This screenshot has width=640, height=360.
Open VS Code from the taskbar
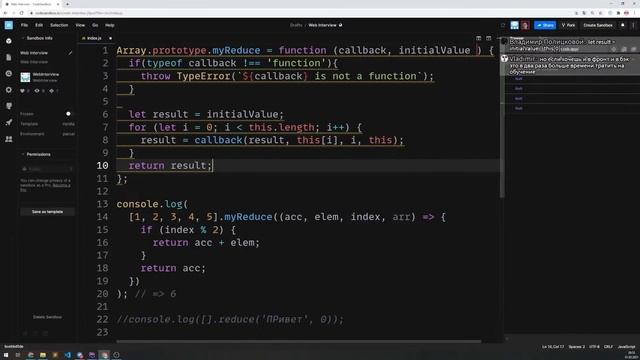coord(67,355)
